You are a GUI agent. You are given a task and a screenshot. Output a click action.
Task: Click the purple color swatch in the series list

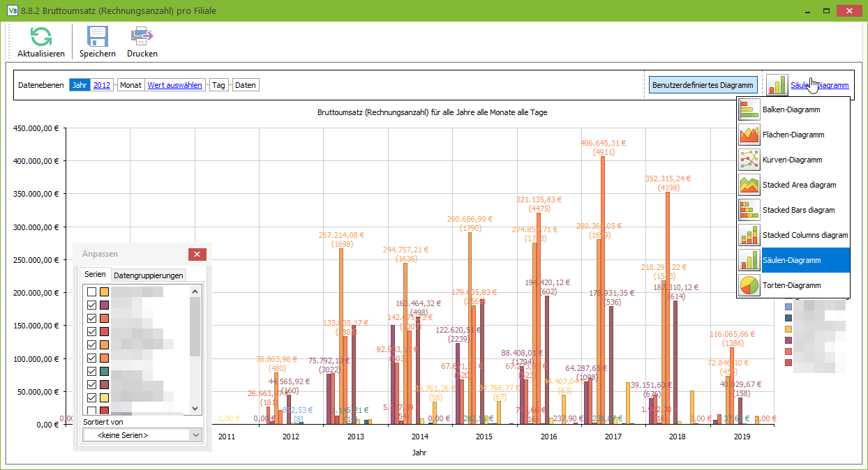(x=105, y=305)
